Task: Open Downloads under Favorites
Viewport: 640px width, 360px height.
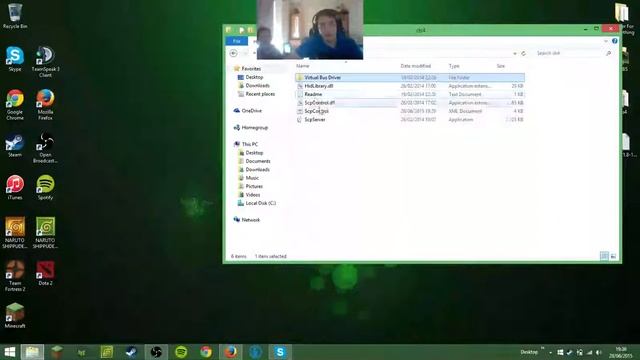Action: point(253,86)
